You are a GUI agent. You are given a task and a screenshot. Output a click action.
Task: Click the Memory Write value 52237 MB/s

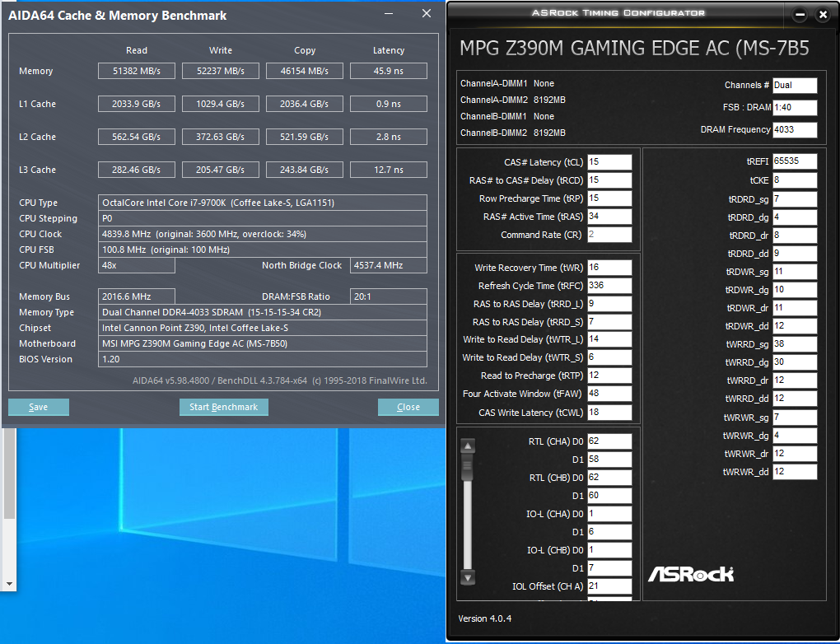point(220,71)
